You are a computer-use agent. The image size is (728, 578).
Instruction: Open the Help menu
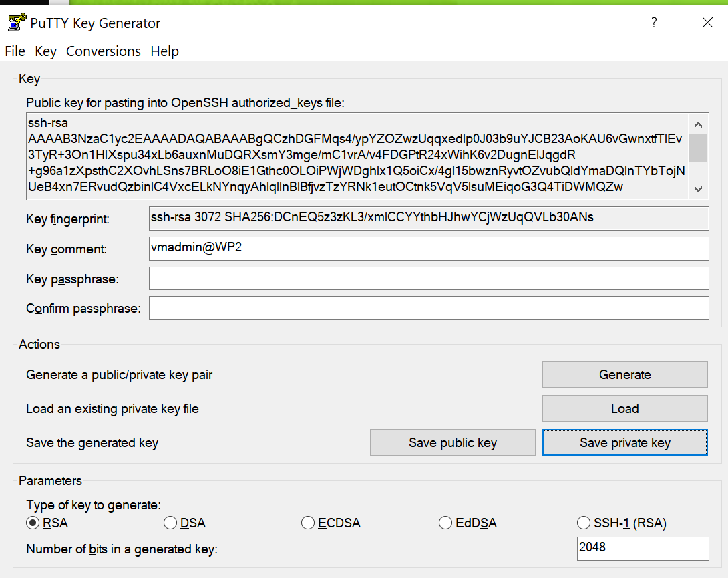(x=164, y=51)
